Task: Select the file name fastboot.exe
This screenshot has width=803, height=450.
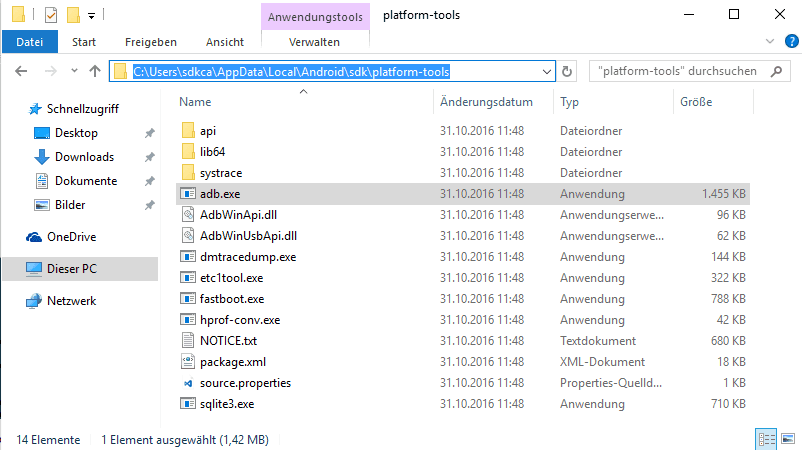Action: pyautogui.click(x=232, y=299)
